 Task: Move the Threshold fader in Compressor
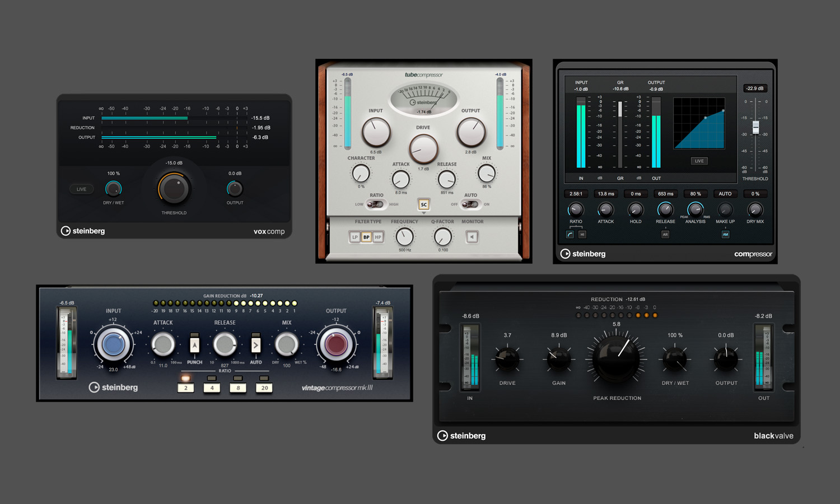755,127
